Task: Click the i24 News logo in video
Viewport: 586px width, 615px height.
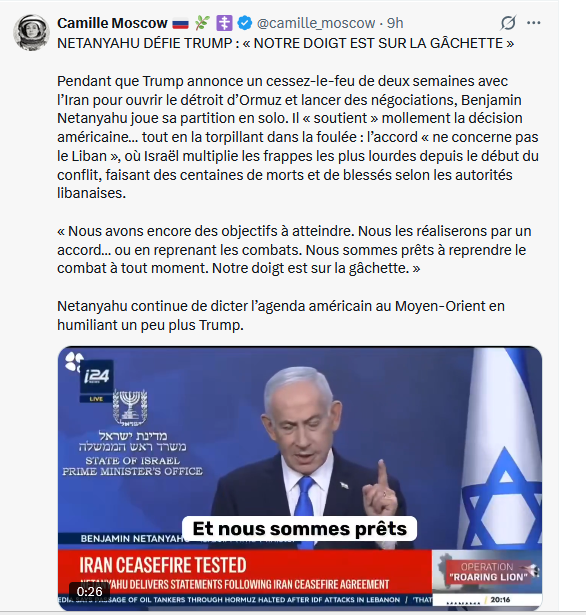Action: 96,377
